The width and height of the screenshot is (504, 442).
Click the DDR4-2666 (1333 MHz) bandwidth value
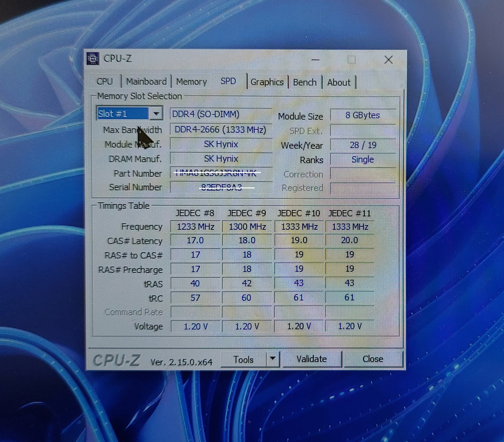(x=221, y=130)
